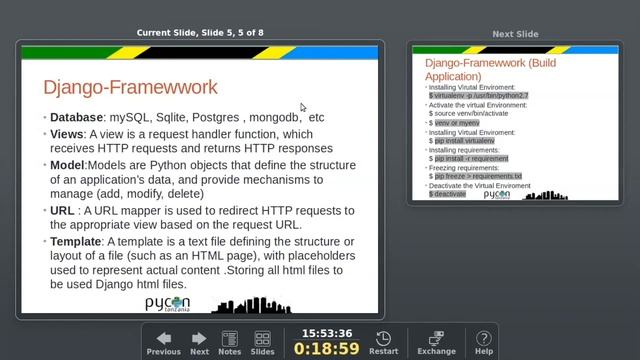Open Help in presenter console
Image resolution: width=640 pixels, height=360 pixels.
coord(484,343)
